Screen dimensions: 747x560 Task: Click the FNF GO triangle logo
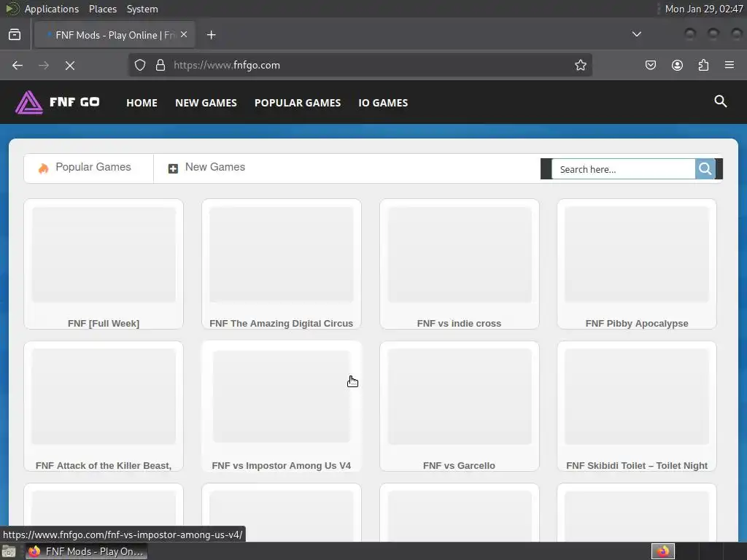point(28,102)
